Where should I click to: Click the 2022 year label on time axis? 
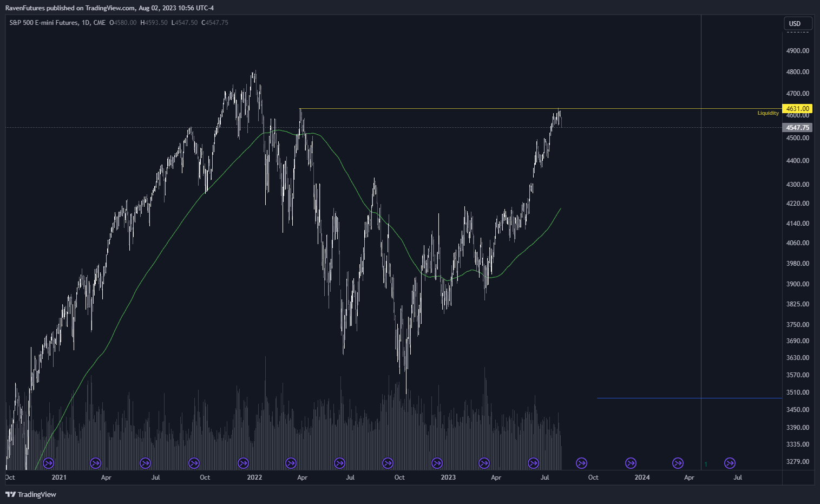[x=254, y=477]
